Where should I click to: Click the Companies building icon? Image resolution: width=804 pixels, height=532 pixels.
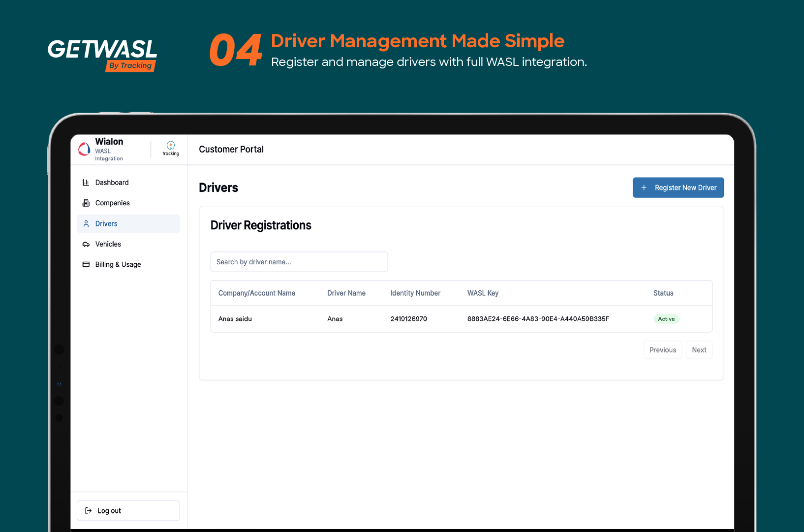click(86, 203)
